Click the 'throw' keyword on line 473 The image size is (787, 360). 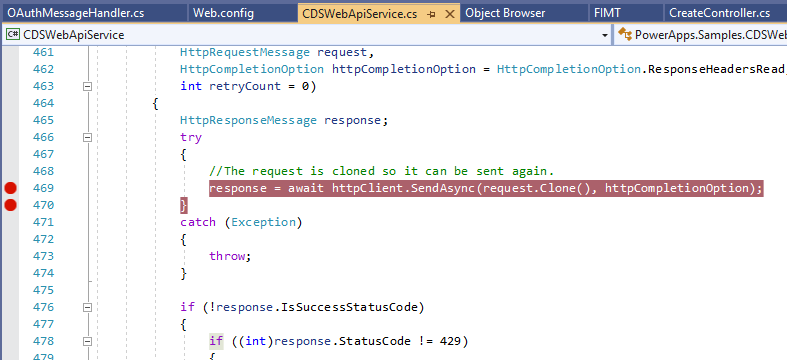point(227,256)
